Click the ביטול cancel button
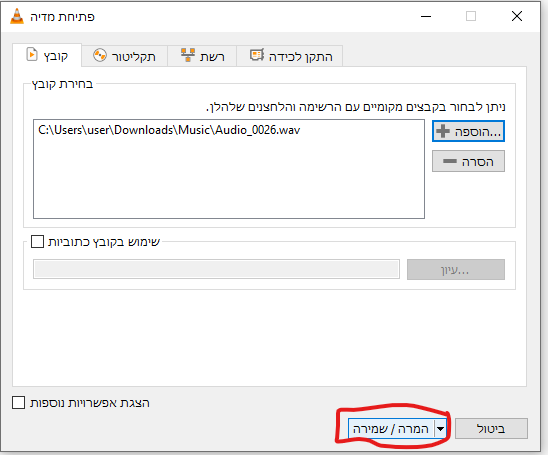The width and height of the screenshot is (548, 455). pyautogui.click(x=491, y=428)
